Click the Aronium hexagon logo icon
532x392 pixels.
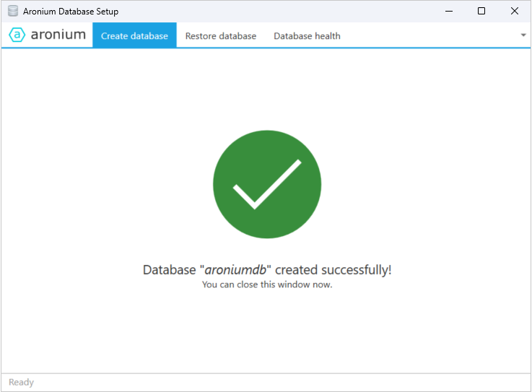(17, 35)
